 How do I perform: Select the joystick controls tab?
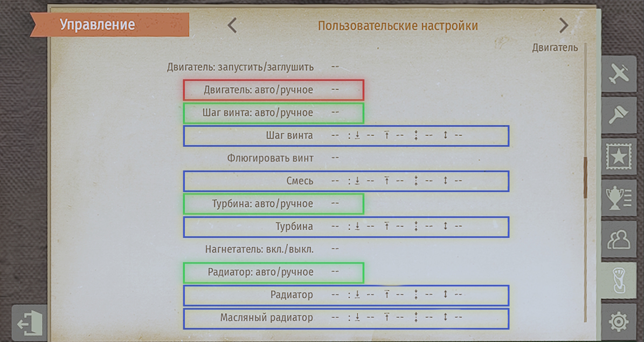click(618, 280)
